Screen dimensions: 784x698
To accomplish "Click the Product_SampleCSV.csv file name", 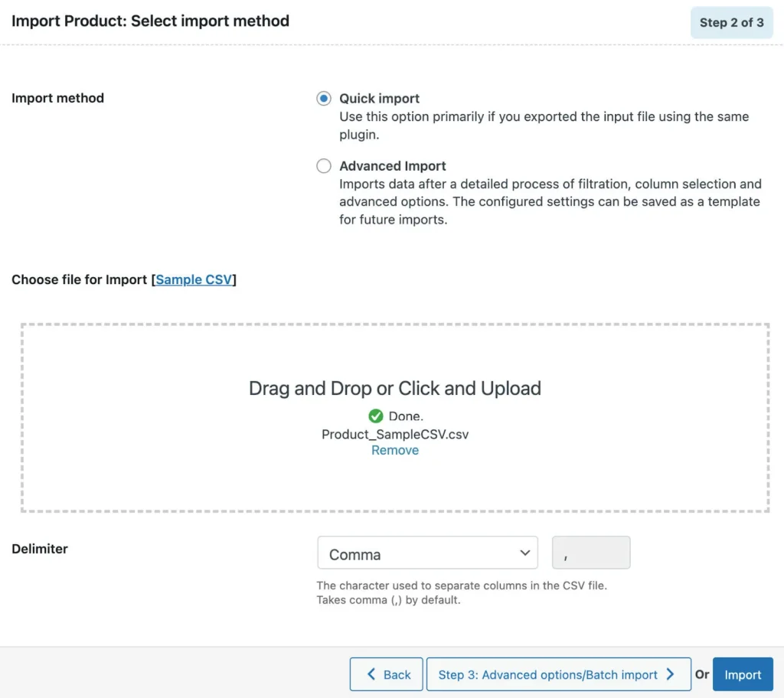I will click(x=395, y=433).
